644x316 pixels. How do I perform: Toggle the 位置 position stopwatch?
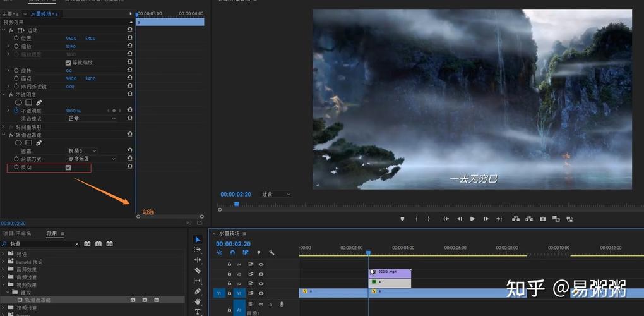16,38
